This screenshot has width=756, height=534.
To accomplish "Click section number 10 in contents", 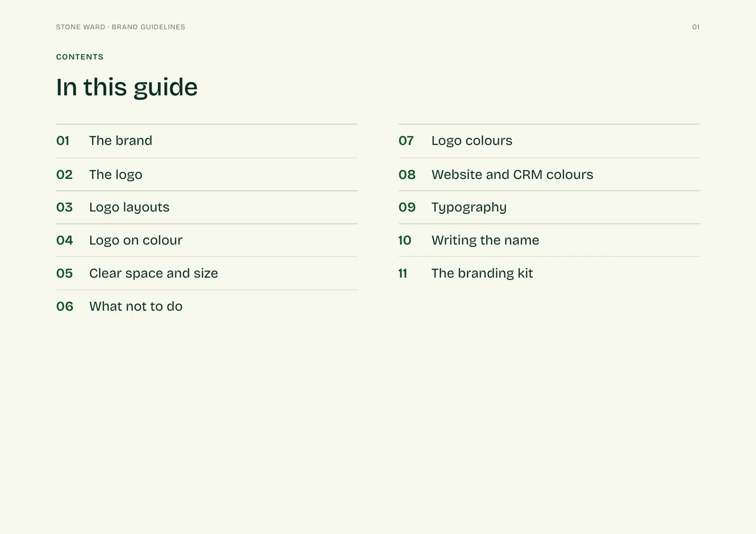I will coord(405,240).
